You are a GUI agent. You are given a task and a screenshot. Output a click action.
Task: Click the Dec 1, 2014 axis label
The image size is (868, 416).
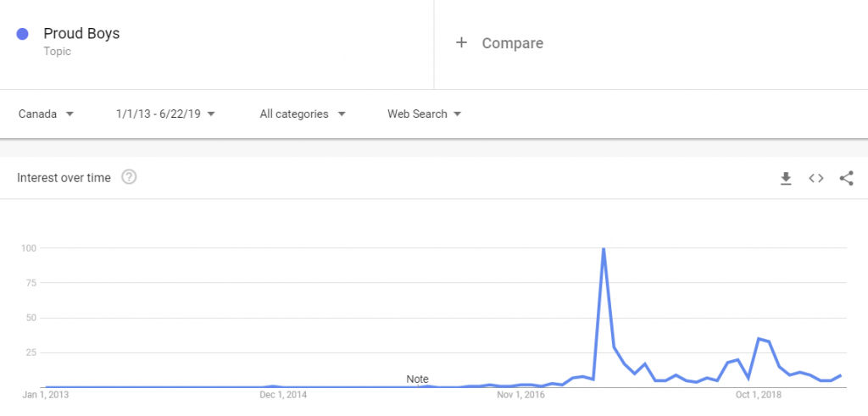(283, 395)
